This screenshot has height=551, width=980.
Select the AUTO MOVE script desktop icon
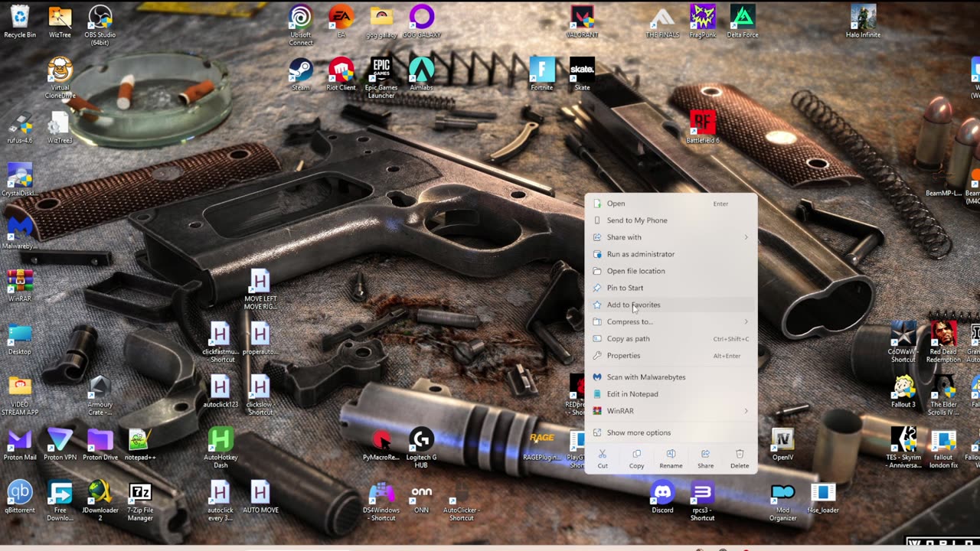260,497
